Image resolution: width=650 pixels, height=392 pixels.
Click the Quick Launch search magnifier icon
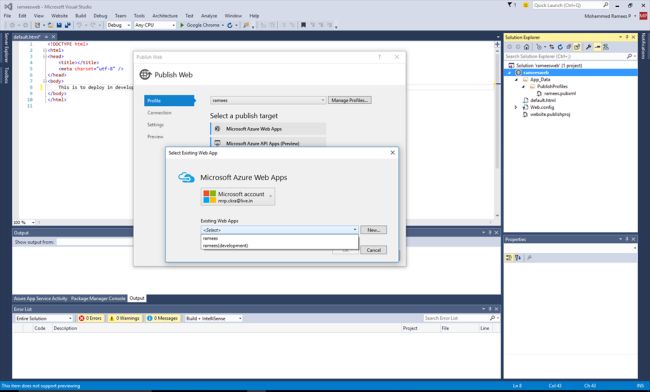605,5
